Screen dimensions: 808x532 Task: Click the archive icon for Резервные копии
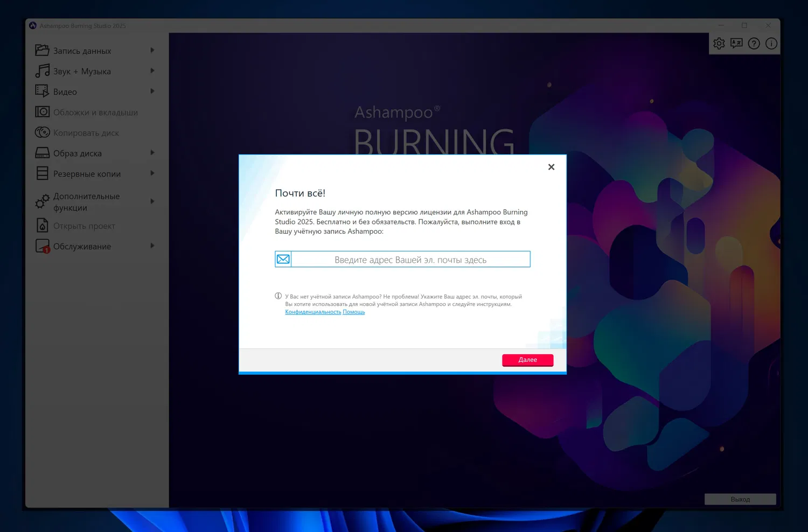(42, 173)
